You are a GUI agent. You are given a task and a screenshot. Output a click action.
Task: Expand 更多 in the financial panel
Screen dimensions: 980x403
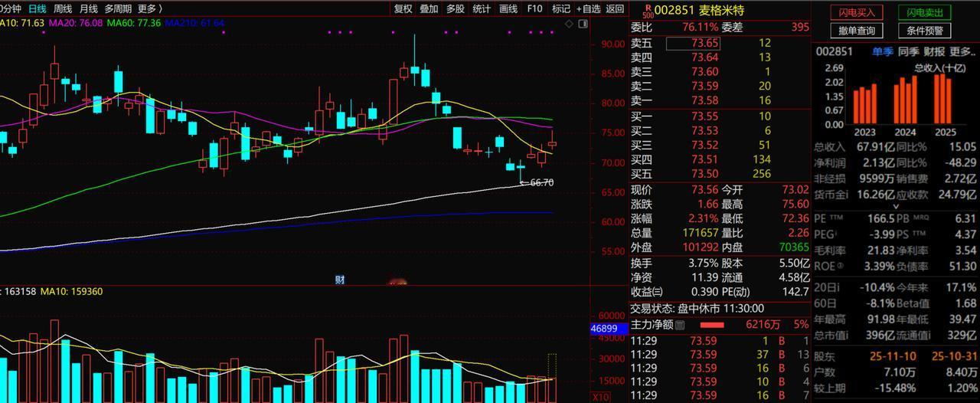[x=962, y=52]
